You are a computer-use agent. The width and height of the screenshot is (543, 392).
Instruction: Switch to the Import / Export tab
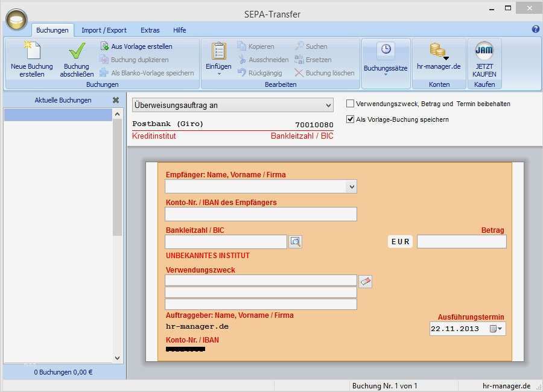click(x=104, y=30)
